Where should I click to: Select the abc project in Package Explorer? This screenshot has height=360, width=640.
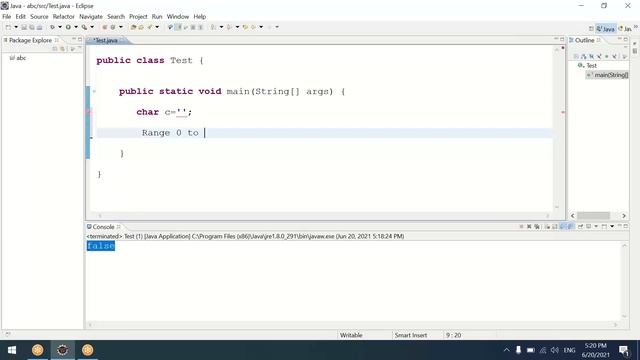tap(18, 58)
